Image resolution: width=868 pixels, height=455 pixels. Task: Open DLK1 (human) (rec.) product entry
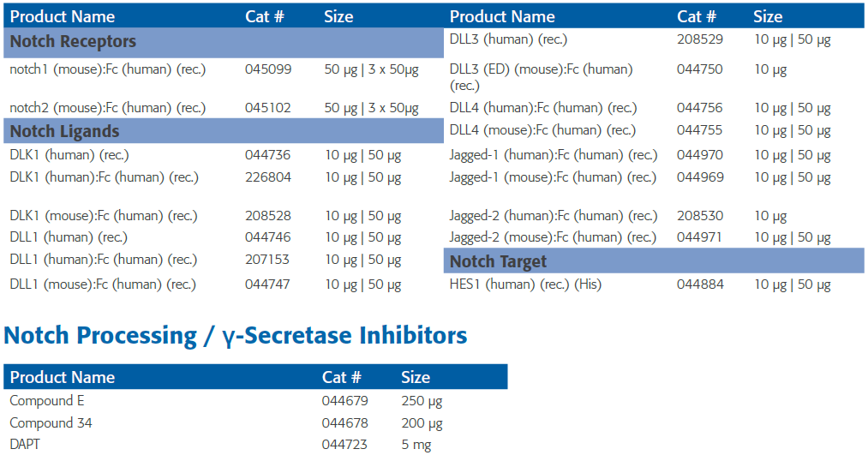click(x=69, y=155)
